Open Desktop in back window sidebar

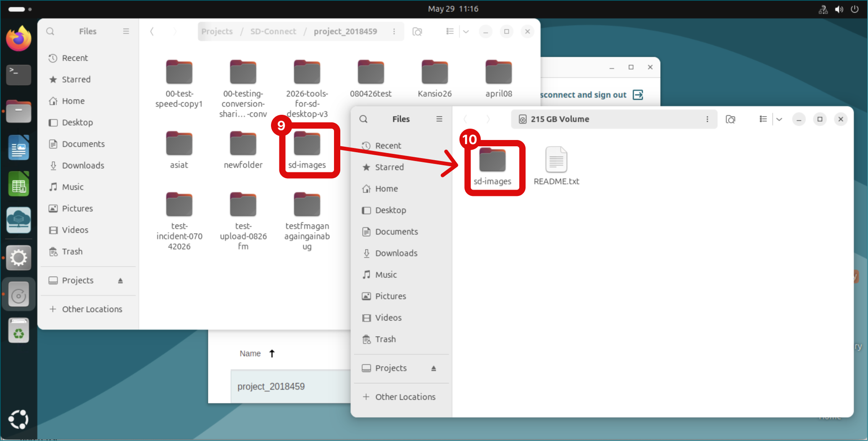[88, 122]
